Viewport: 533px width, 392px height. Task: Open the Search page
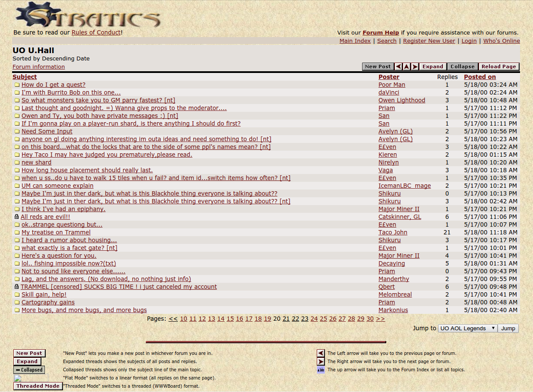(387, 41)
